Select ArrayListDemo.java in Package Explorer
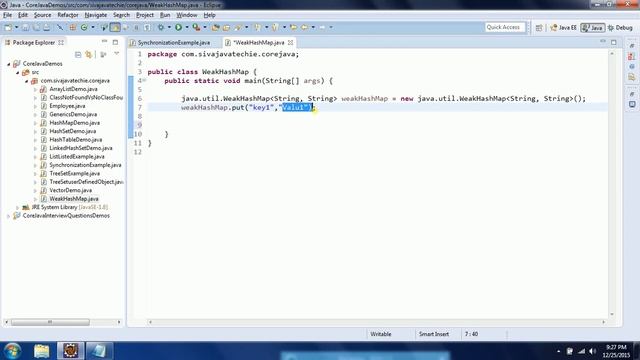This screenshot has height=360, width=640. [73, 89]
